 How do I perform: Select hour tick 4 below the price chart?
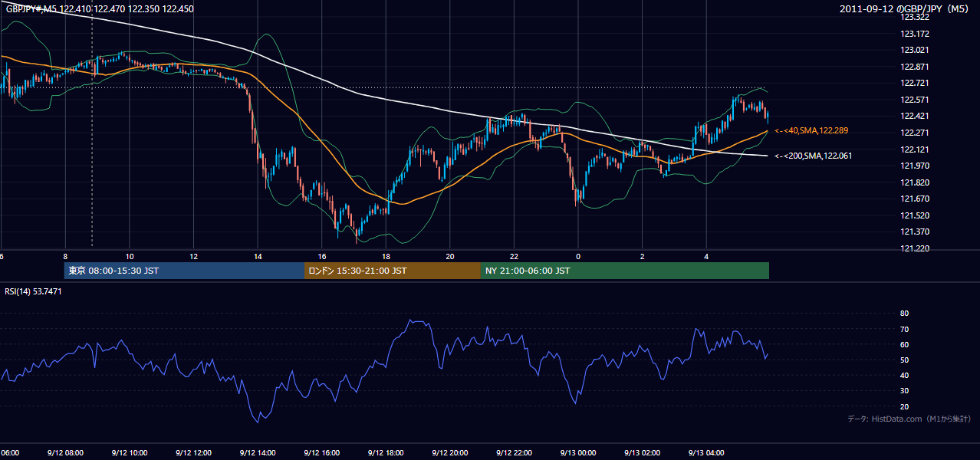pyautogui.click(x=706, y=256)
